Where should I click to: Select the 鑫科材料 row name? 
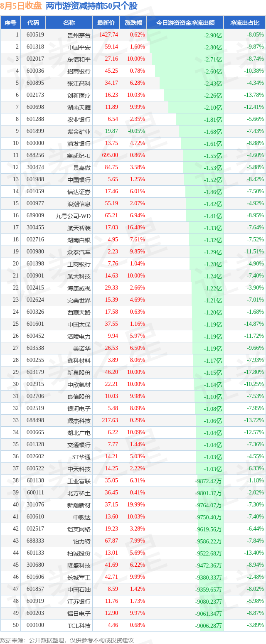[79, 360]
